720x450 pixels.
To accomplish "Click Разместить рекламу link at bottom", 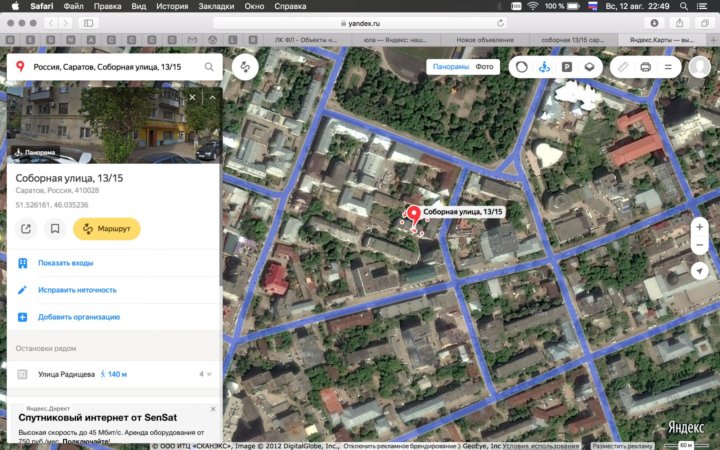I will click(x=622, y=446).
